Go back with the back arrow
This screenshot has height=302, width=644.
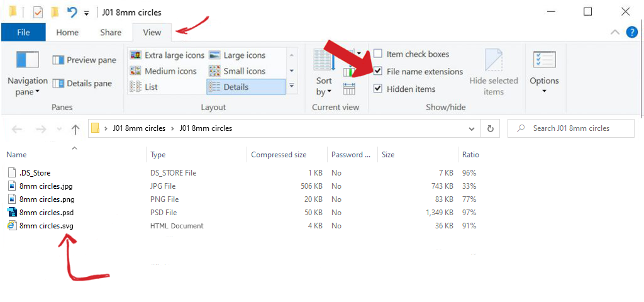pyautogui.click(x=17, y=129)
